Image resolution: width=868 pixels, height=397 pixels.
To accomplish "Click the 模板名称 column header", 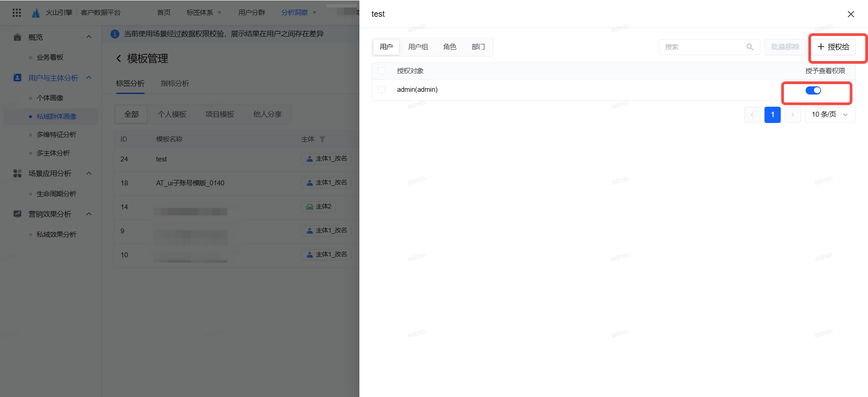I will [x=170, y=139].
